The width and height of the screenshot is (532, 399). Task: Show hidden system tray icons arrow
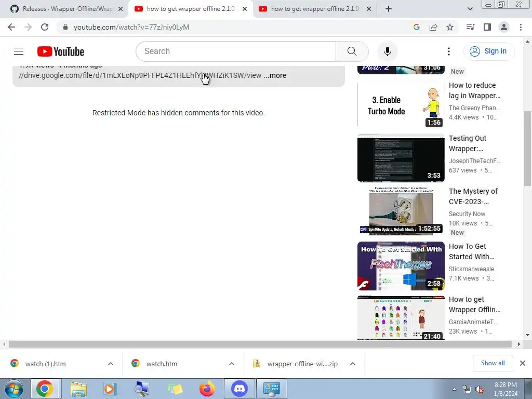(x=454, y=390)
